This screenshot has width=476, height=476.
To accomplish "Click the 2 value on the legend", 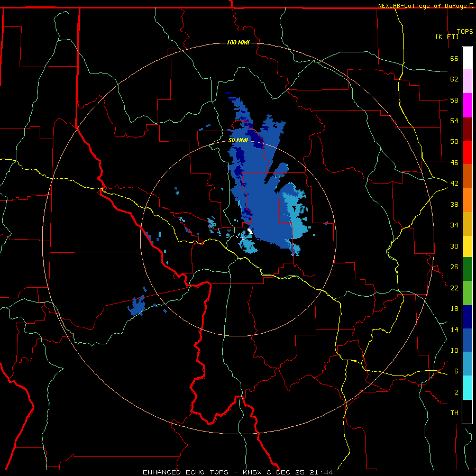I will 456,392.
